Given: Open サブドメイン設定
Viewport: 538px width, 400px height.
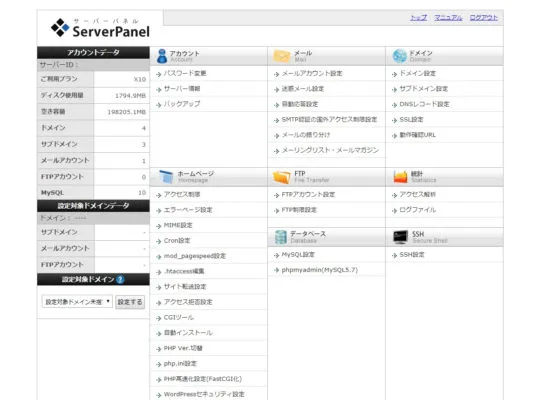Looking at the screenshot, I should point(423,89).
